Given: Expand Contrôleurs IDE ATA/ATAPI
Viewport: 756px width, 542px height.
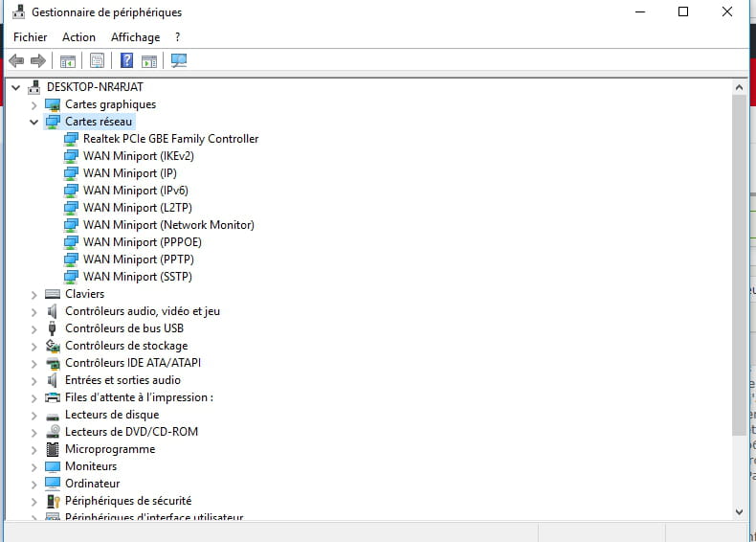Looking at the screenshot, I should click(33, 364).
